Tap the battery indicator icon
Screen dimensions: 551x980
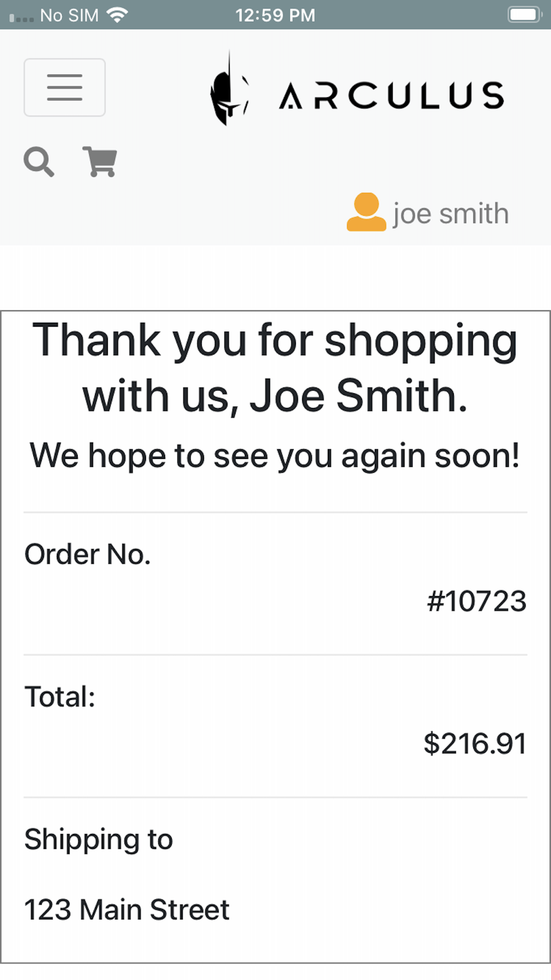[525, 15]
